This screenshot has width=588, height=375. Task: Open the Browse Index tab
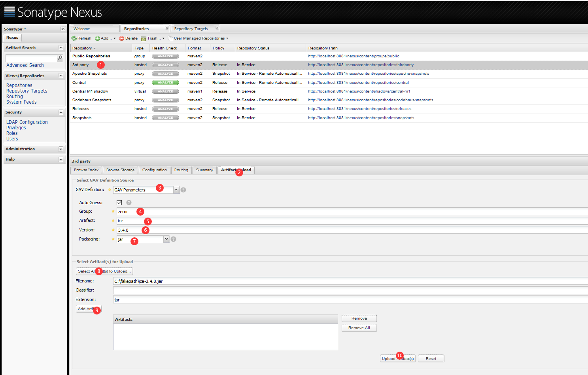[x=86, y=170]
